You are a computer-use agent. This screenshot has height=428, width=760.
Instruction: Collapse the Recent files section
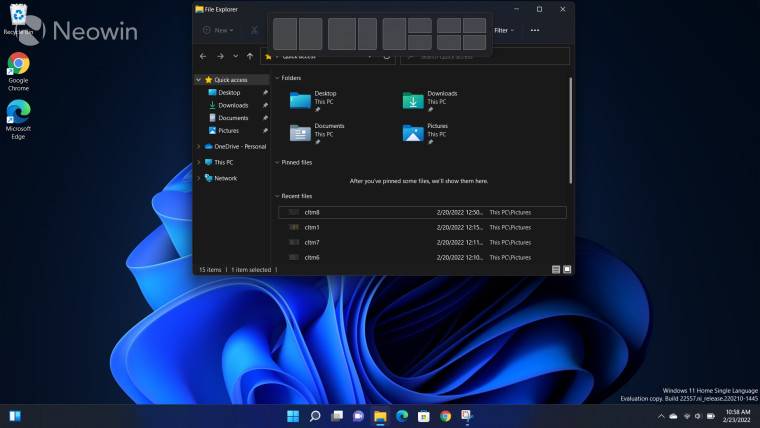point(277,196)
